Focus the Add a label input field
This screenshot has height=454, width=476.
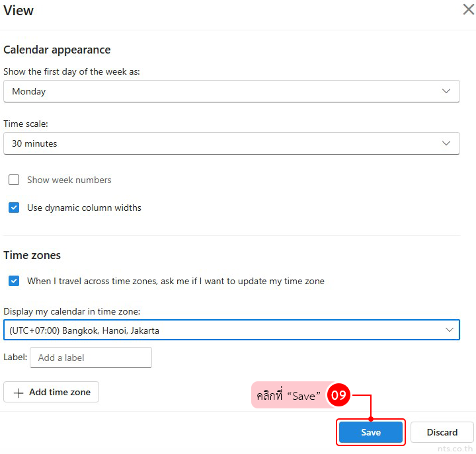pos(91,358)
